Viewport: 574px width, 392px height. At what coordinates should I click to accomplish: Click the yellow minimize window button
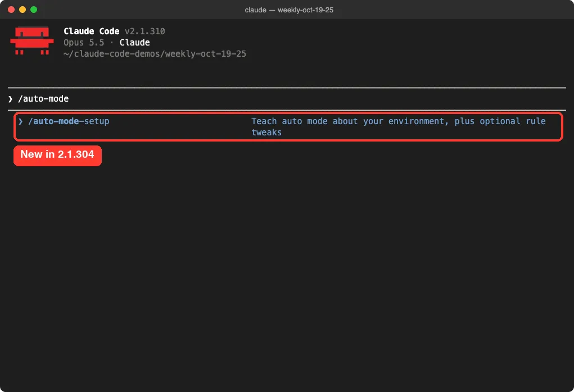(x=22, y=10)
